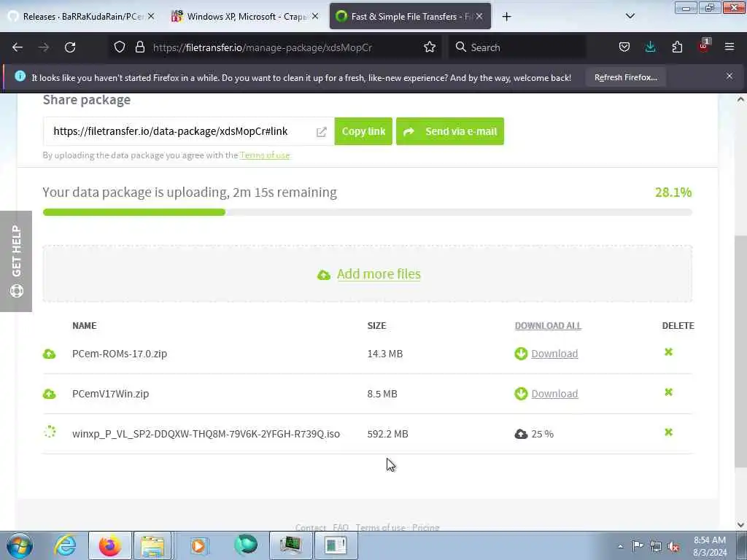The image size is (747, 560).
Task: Open the Firefox hamburger menu
Action: (729, 47)
